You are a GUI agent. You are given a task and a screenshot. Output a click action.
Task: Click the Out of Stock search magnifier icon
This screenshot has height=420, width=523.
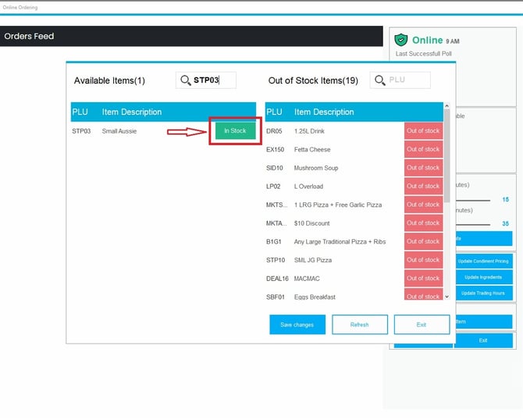tap(379, 80)
